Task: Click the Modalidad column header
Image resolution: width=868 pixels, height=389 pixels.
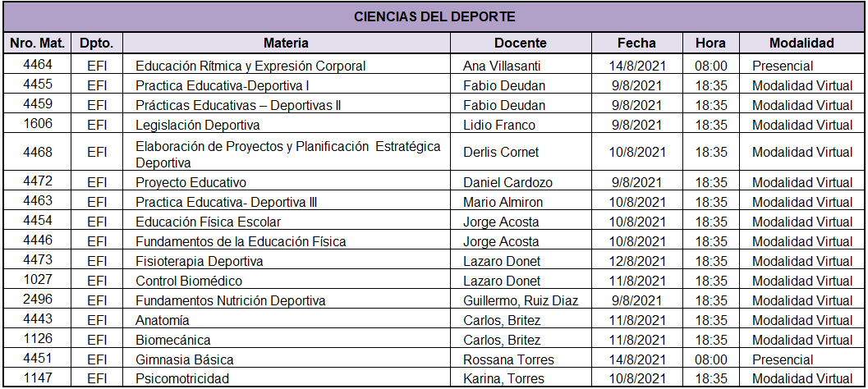Action: 801,43
